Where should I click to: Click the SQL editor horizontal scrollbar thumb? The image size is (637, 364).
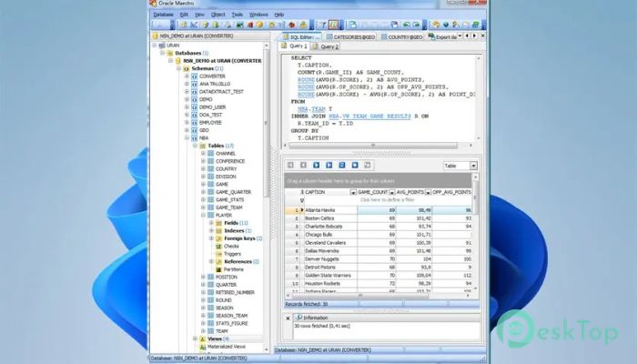click(372, 145)
